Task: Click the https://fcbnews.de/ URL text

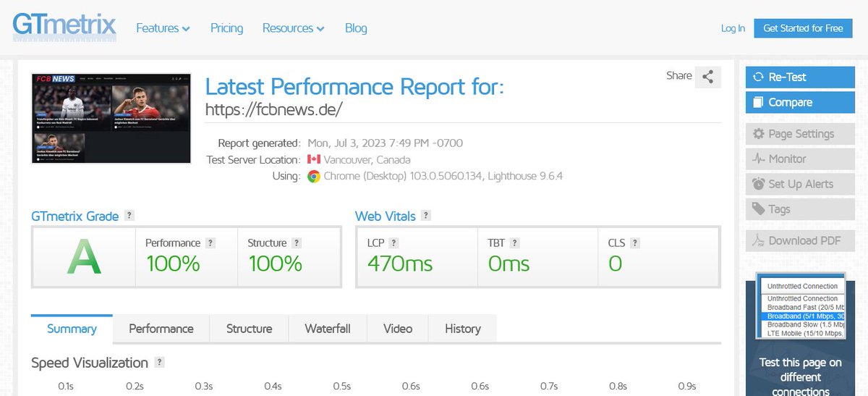Action: coord(273,109)
